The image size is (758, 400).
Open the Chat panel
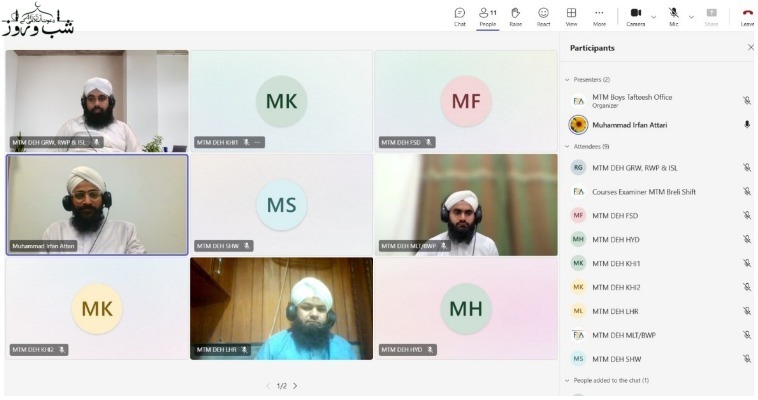(x=460, y=15)
